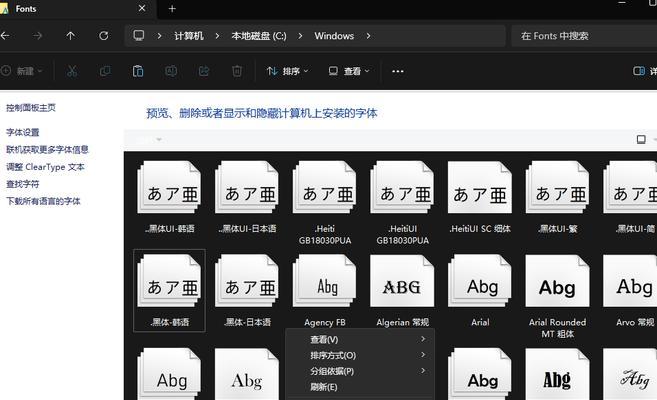
Task: Click the preview pane icon above font grid
Action: click(x=641, y=139)
